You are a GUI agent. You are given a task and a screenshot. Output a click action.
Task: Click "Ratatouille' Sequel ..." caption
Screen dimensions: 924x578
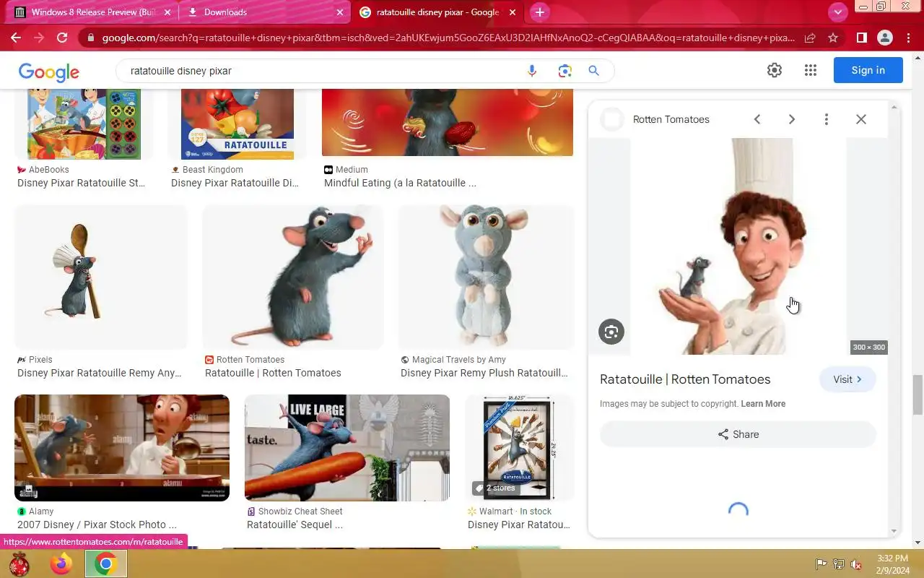pos(295,525)
